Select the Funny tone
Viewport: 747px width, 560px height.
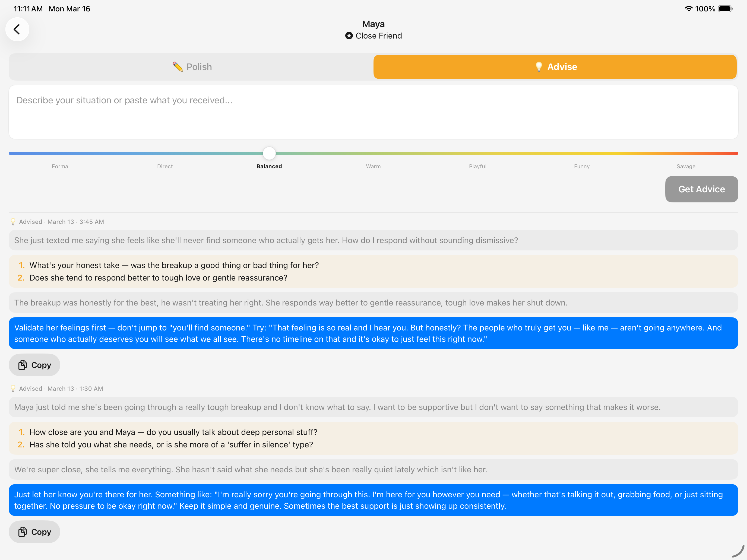[581, 166]
